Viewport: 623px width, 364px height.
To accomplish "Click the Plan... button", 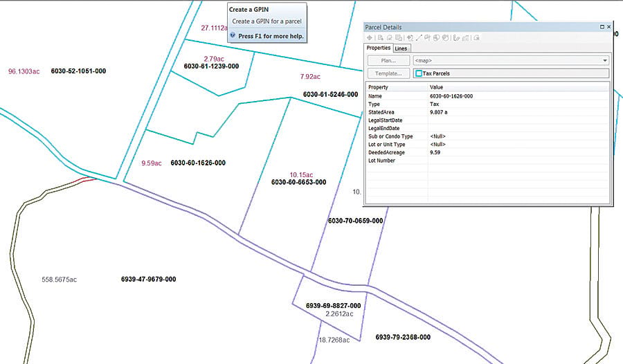I will click(x=388, y=60).
